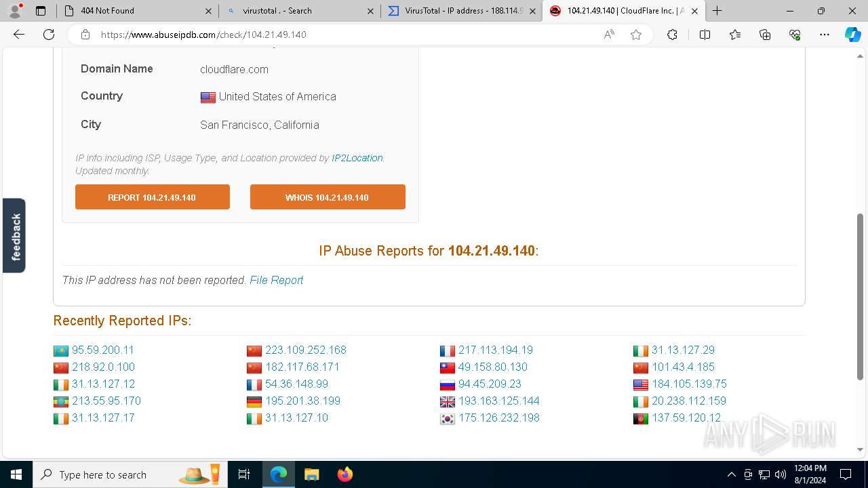
Task: Open the IP2Location link
Action: (357, 158)
